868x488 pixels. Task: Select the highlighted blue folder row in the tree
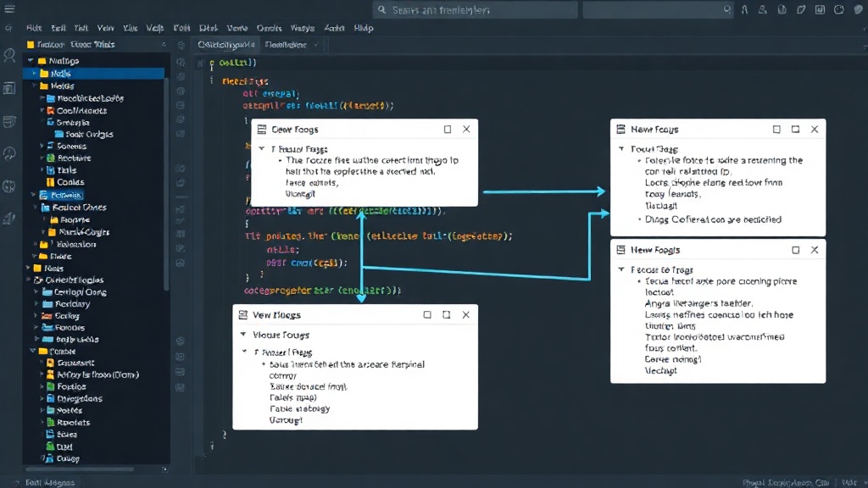pyautogui.click(x=93, y=73)
